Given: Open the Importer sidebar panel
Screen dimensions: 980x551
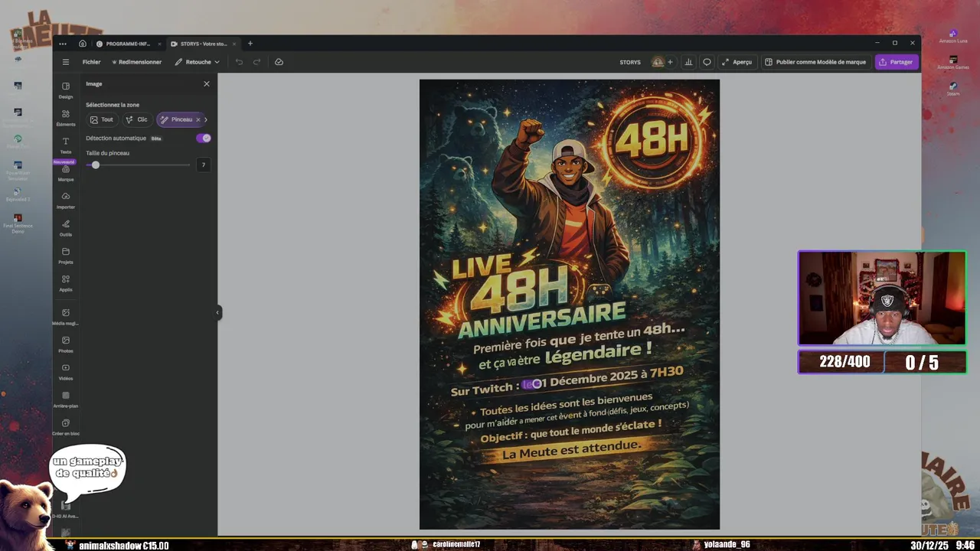Looking at the screenshot, I should click(66, 201).
